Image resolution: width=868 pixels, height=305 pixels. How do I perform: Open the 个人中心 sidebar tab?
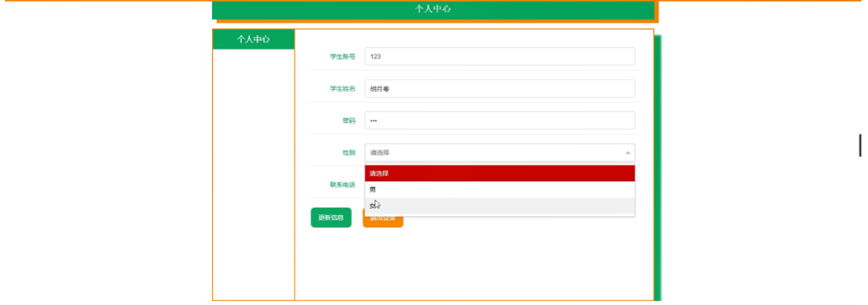coord(253,40)
